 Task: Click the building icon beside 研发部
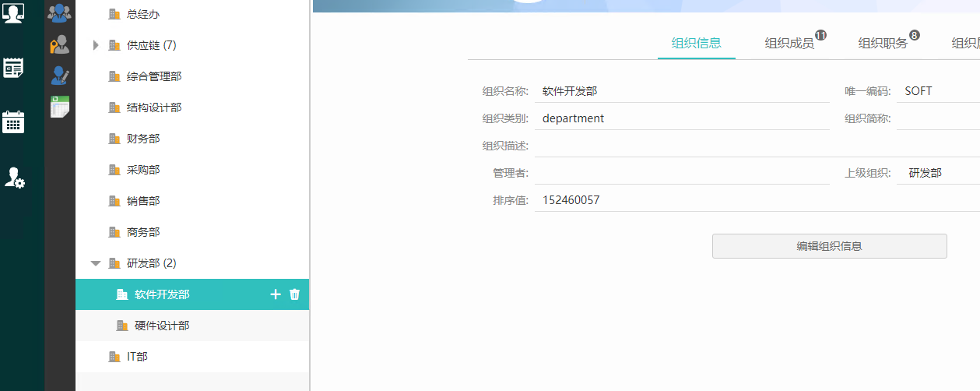click(x=114, y=263)
